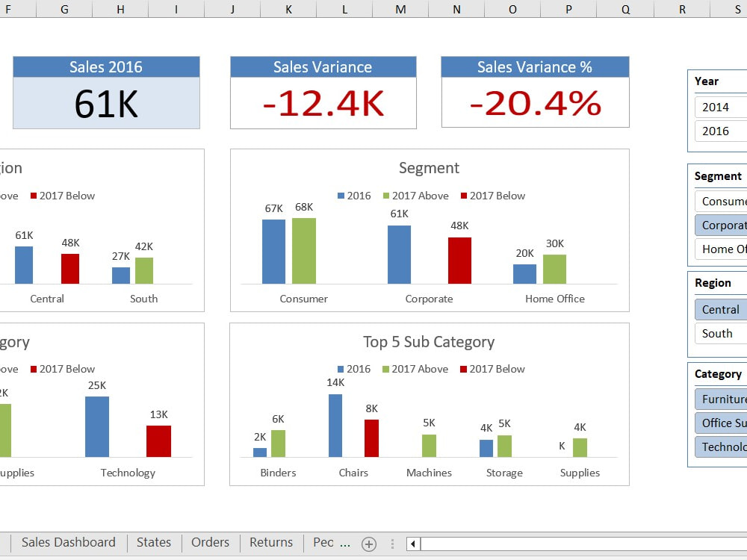
Task: Open the Sales Dashboard sheet tab
Action: pyautogui.click(x=69, y=542)
